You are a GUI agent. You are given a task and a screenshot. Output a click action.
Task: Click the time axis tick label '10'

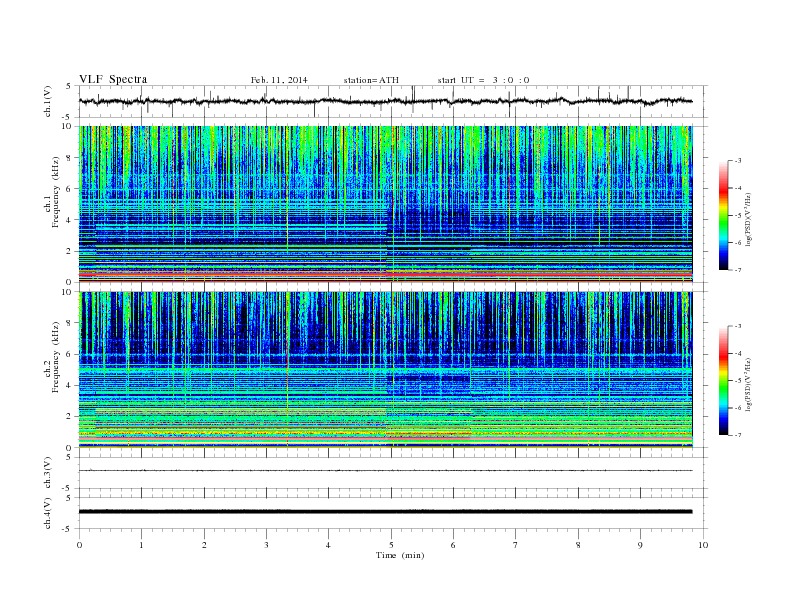click(x=703, y=545)
